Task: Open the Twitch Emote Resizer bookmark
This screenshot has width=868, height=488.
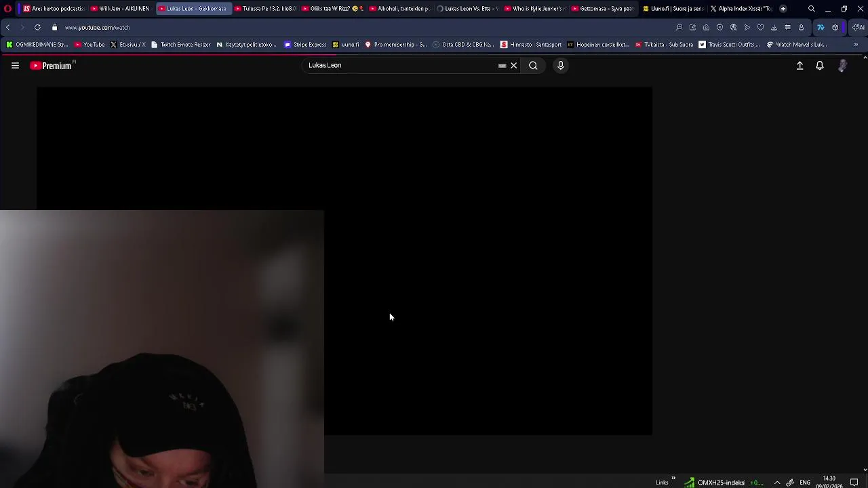Action: 180,45
